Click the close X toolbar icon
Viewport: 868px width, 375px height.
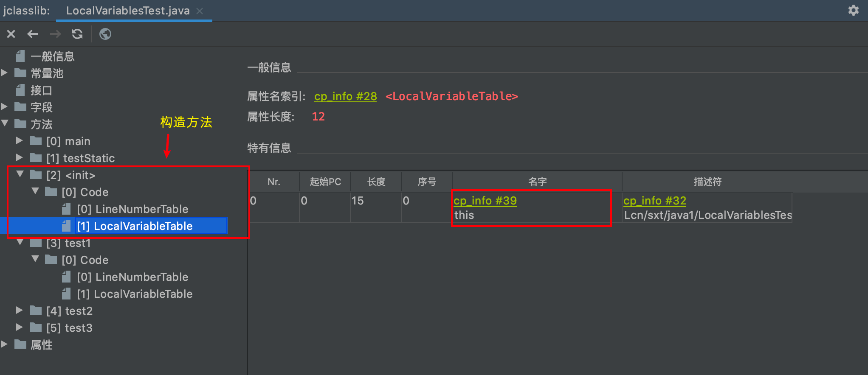(x=11, y=34)
